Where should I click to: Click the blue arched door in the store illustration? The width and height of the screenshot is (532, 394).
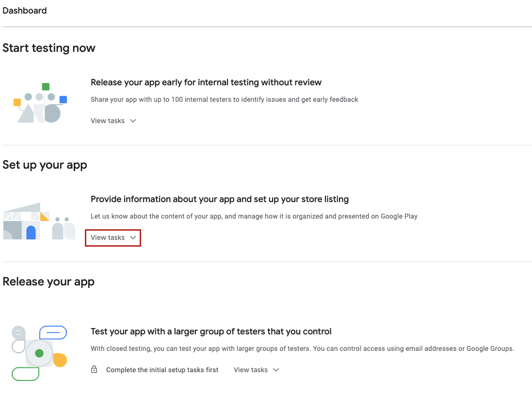tap(31, 233)
